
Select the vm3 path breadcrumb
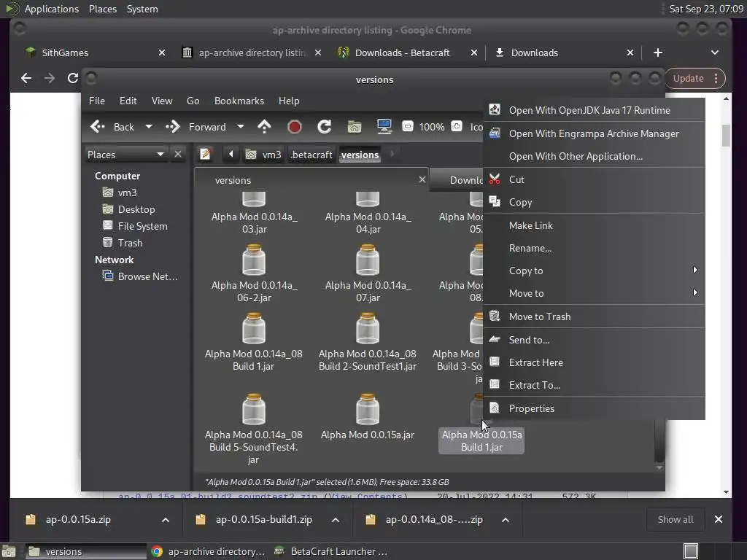point(263,155)
